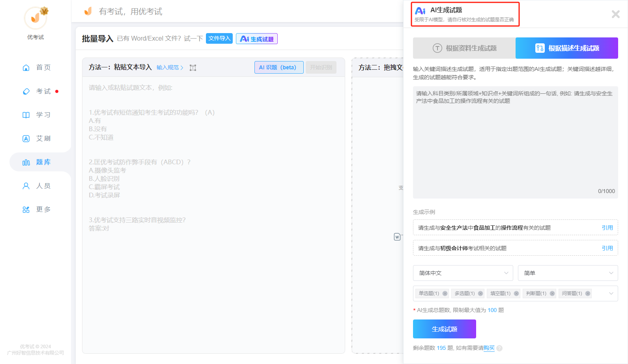Select 首页 menu label
Image resolution: width=628 pixels, height=364 pixels.
[43, 68]
